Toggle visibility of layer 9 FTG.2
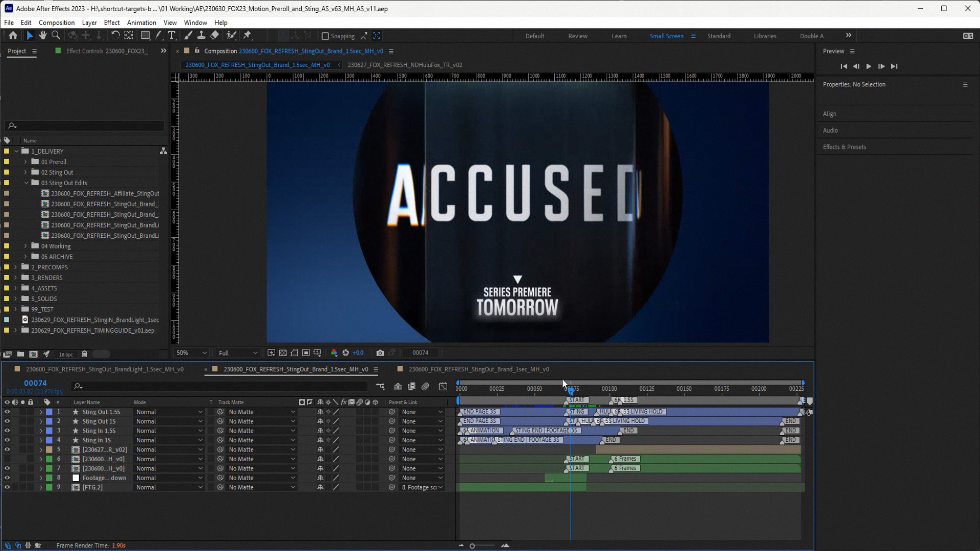 7,487
